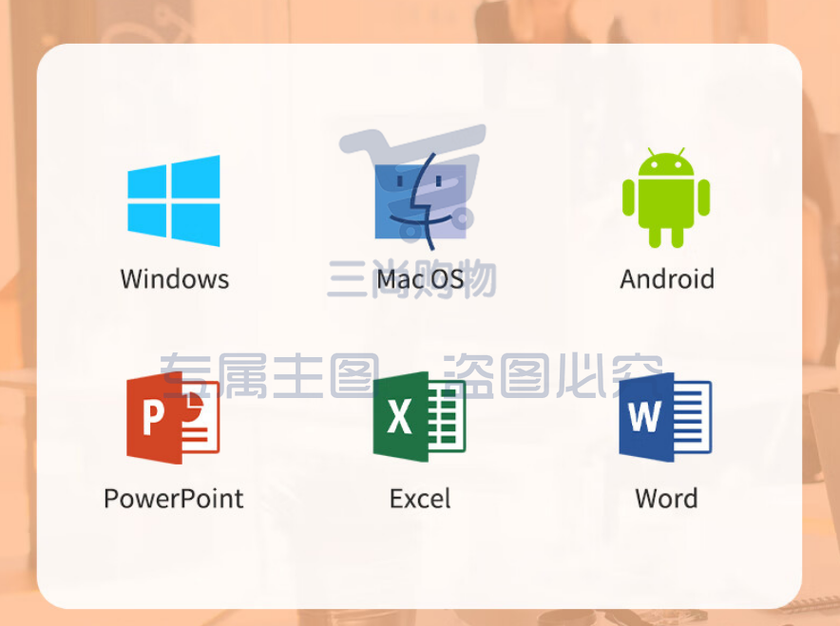840x626 pixels.
Task: Open the green Excel icon
Action: click(419, 417)
